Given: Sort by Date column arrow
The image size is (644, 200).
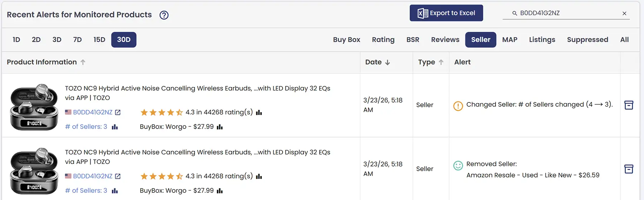Looking at the screenshot, I should (387, 62).
